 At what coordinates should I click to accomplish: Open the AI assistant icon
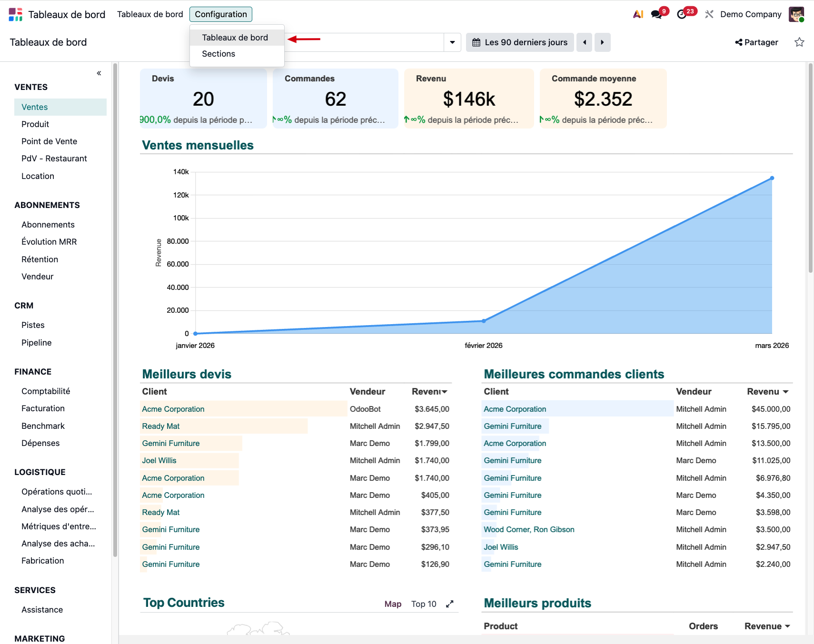pyautogui.click(x=638, y=14)
